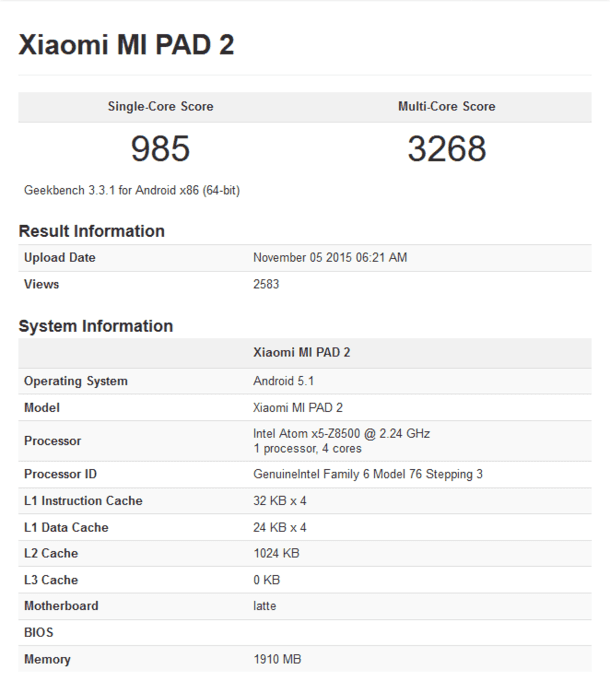Image resolution: width=610 pixels, height=693 pixels.
Task: Click the 'Motherboard' label
Action: [x=61, y=606]
